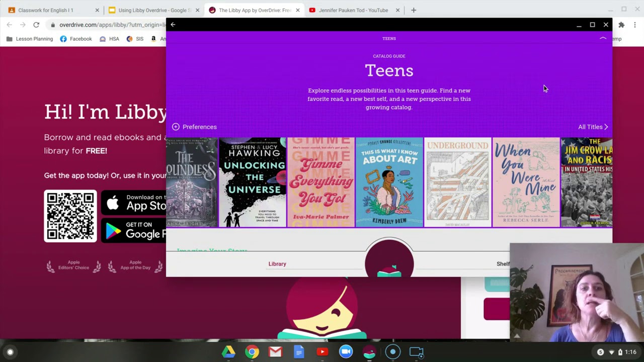Screen dimensions: 644x362
Task: Open The Boundless book cover
Action: click(x=192, y=182)
